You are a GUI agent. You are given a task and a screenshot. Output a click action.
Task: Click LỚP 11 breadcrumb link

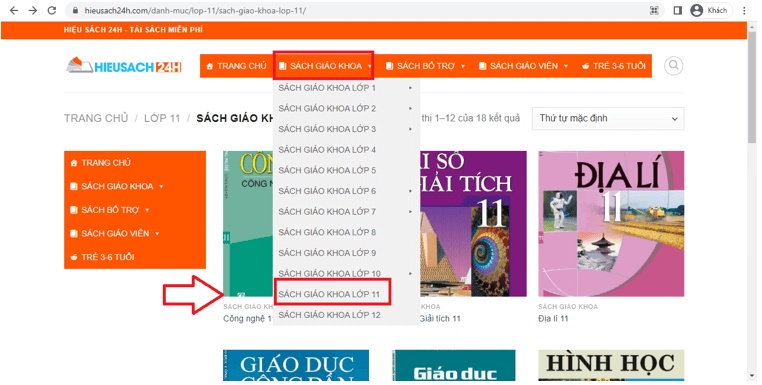point(162,118)
